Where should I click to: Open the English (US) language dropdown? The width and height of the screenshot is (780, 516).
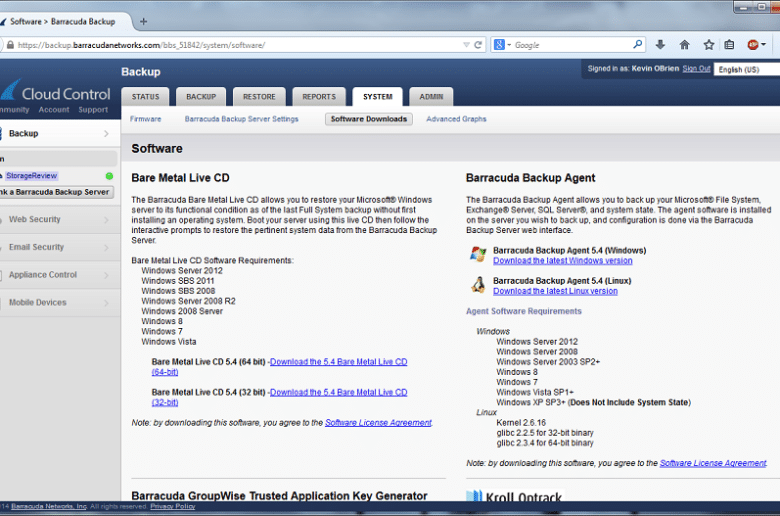pyautogui.click(x=747, y=70)
